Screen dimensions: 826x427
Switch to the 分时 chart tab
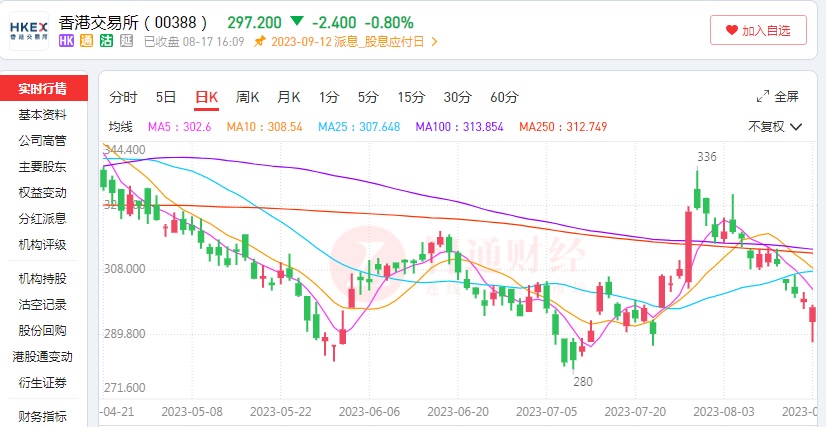123,97
